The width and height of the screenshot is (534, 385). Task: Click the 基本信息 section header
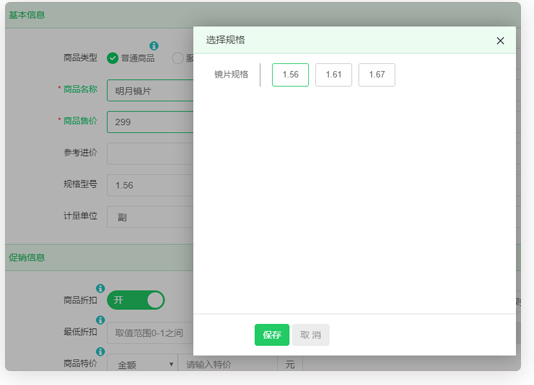point(27,15)
